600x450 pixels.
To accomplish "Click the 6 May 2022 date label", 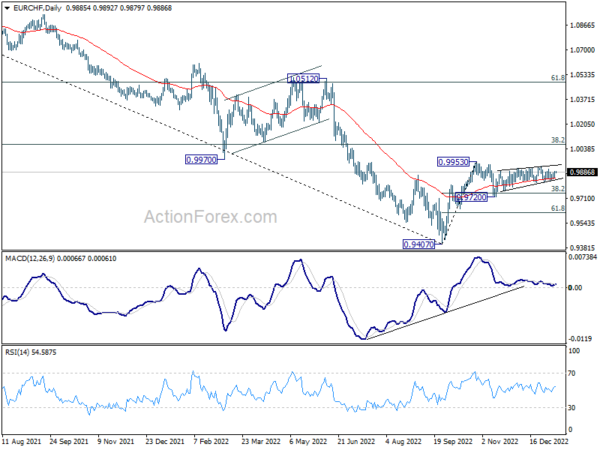I will (x=308, y=441).
